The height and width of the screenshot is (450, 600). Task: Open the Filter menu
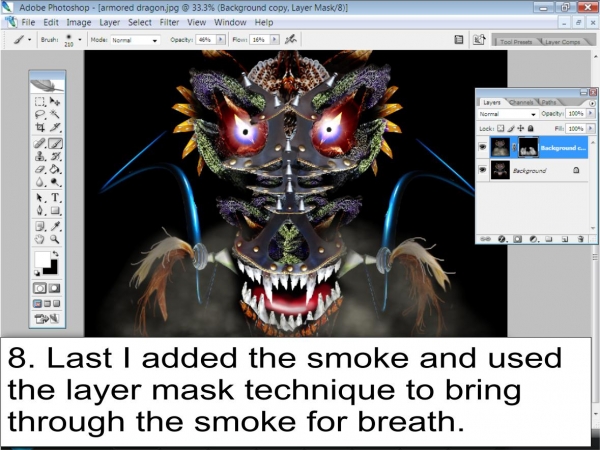click(x=169, y=23)
